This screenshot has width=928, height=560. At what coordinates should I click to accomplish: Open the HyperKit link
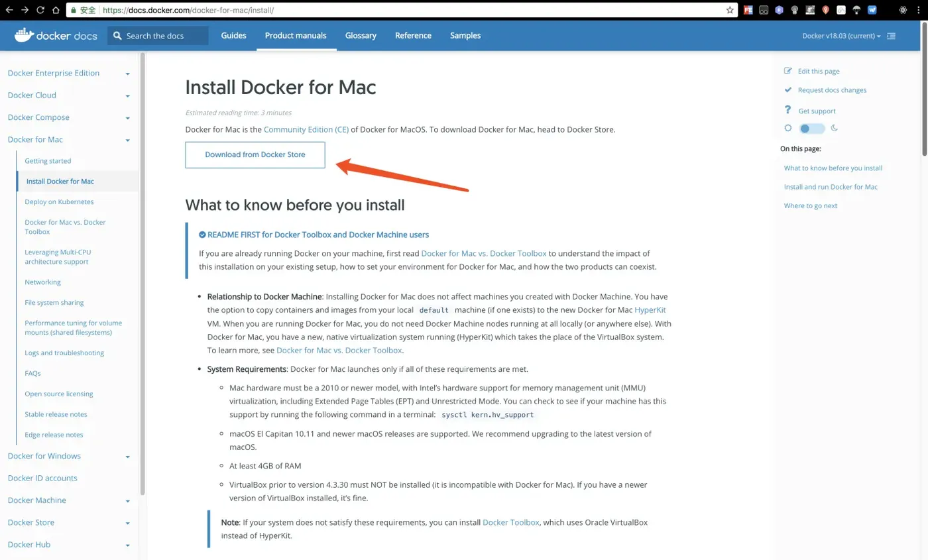(650, 309)
